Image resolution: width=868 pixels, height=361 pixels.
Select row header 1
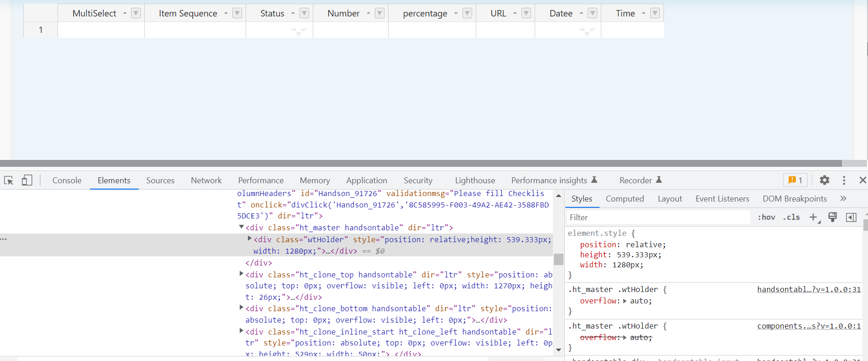[41, 30]
